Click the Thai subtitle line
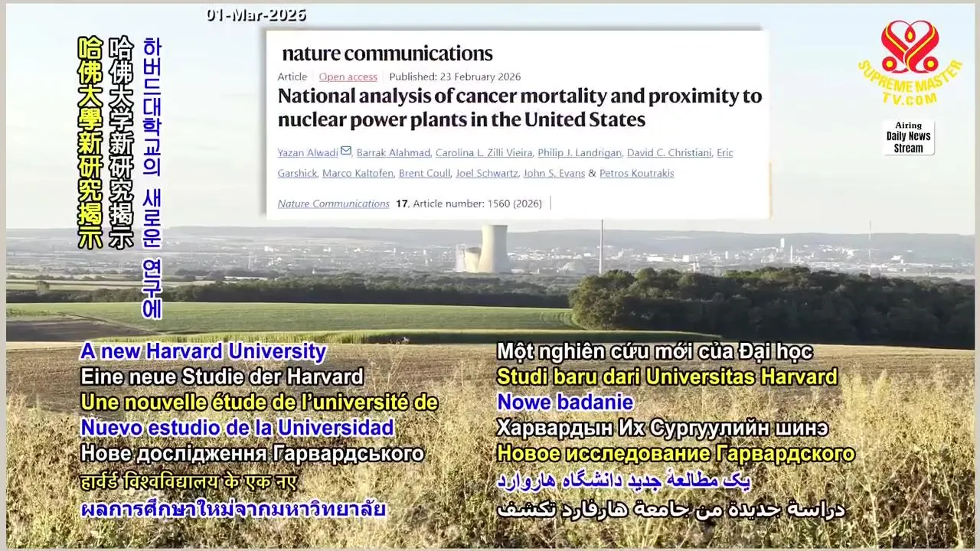The image size is (980, 551). (x=233, y=509)
